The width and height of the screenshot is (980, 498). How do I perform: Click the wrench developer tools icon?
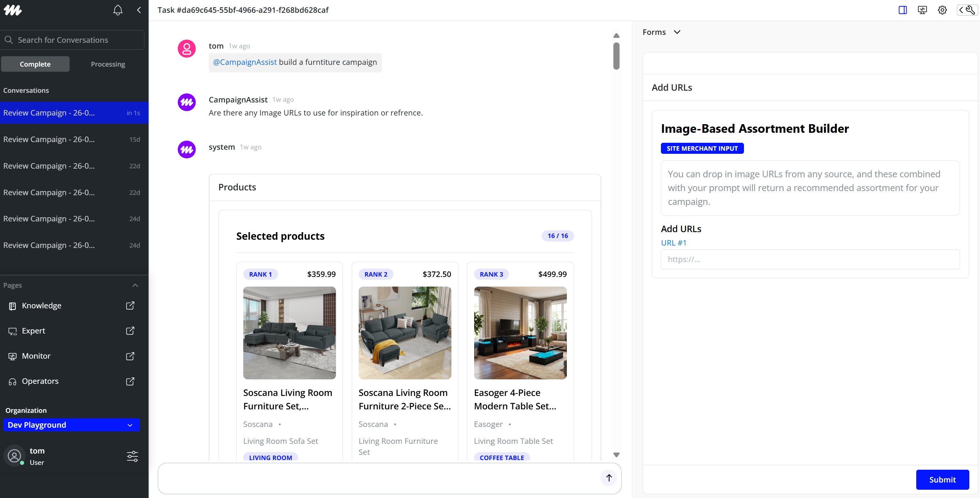pos(969,10)
